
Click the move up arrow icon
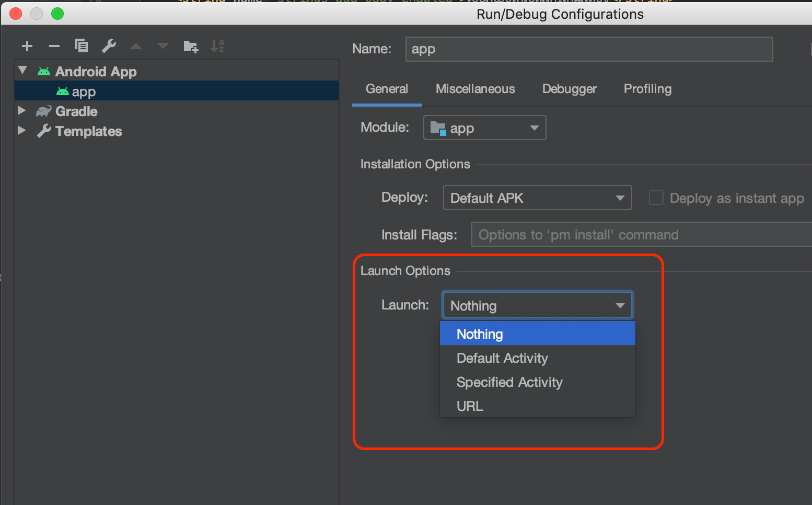[x=136, y=46]
